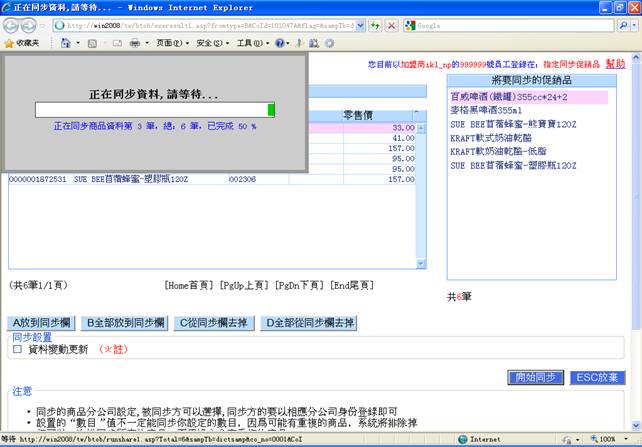Viewport: 642px width, 447px height.
Task: Expand the 安全(S) dropdown menu
Action: (210, 44)
